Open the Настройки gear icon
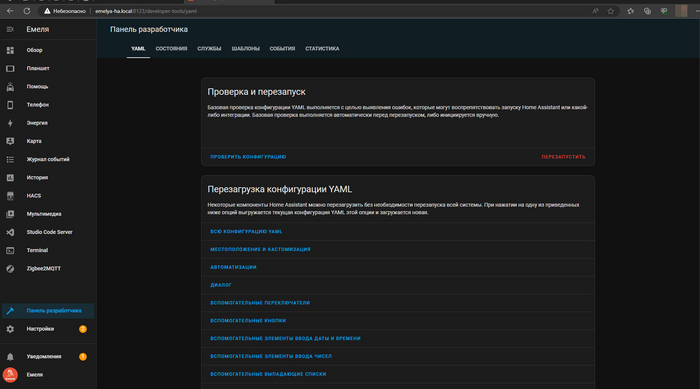This screenshot has height=389, width=700. (10, 329)
